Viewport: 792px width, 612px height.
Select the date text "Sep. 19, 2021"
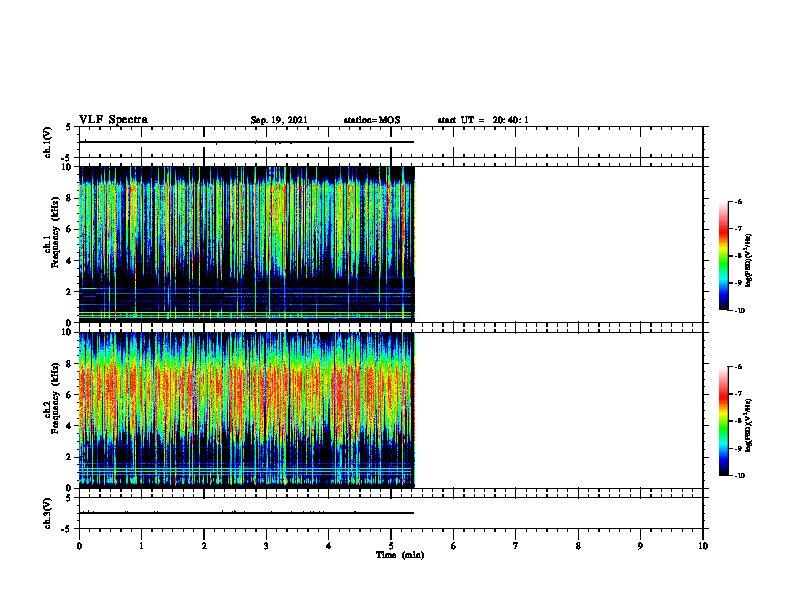pos(279,120)
